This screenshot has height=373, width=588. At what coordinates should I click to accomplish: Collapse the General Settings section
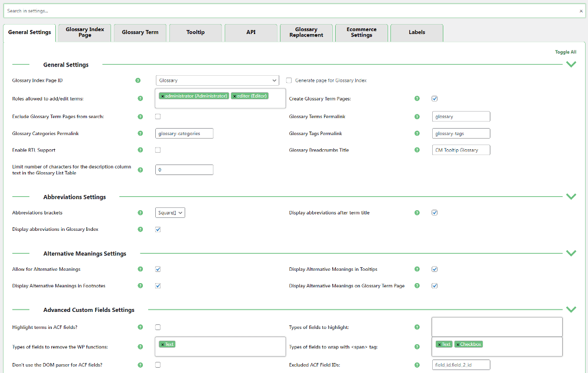click(x=570, y=65)
